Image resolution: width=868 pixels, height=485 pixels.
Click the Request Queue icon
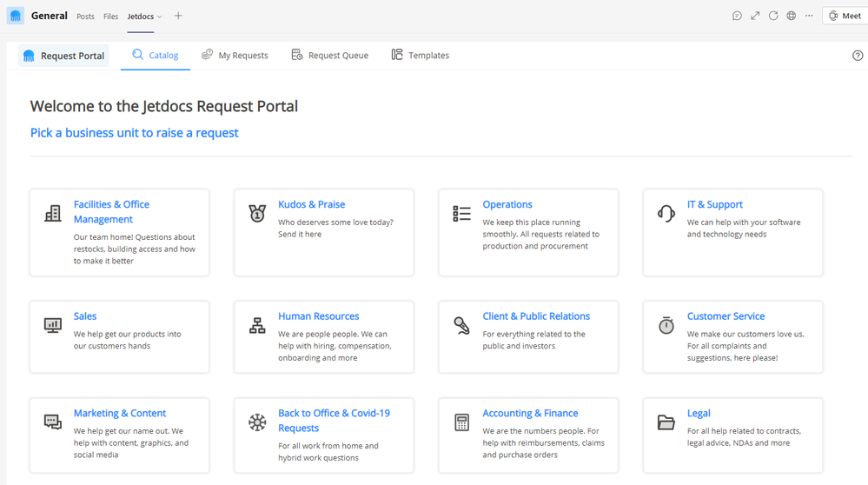(296, 54)
